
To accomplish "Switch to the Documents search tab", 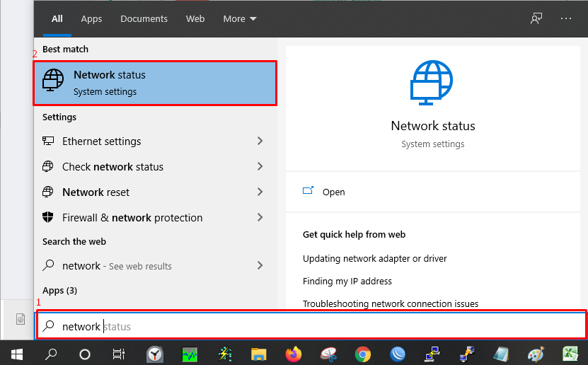I will coord(144,18).
